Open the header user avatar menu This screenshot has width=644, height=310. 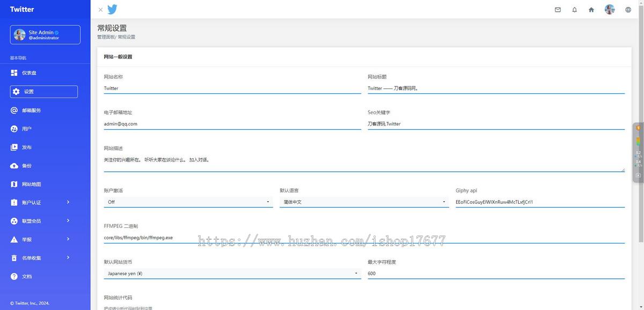[x=610, y=9]
